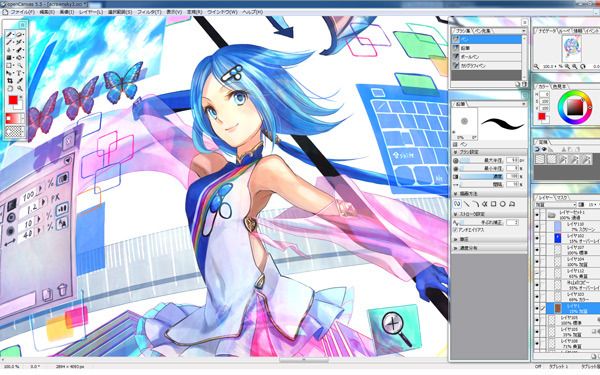600x375 pixels.
Task: Toggle visibility of レイヤ104
Action: (x=537, y=262)
